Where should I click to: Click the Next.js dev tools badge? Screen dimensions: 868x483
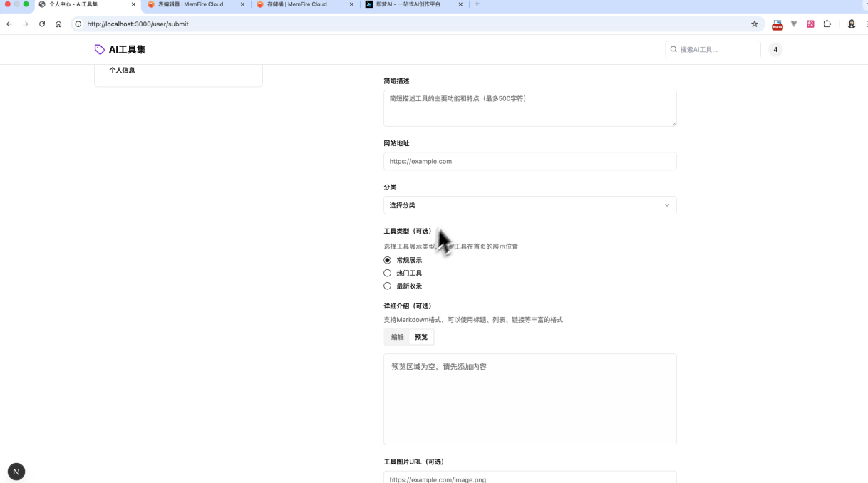coord(16,472)
